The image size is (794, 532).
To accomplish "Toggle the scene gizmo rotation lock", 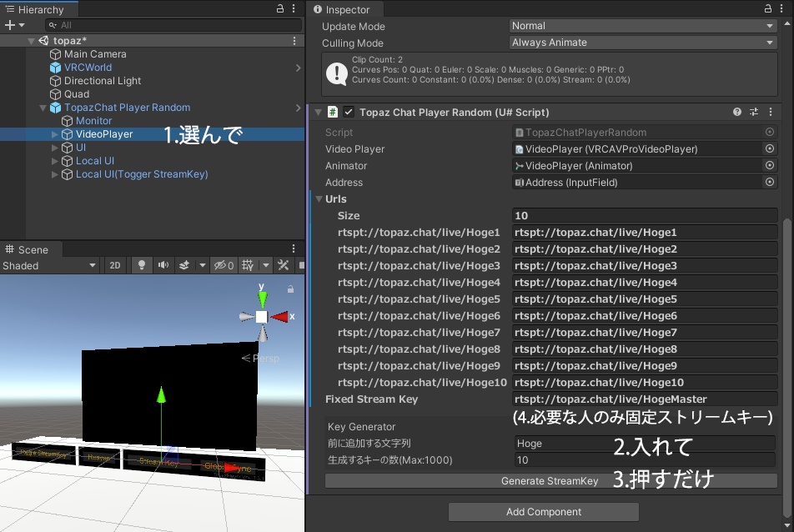I will pyautogui.click(x=290, y=289).
